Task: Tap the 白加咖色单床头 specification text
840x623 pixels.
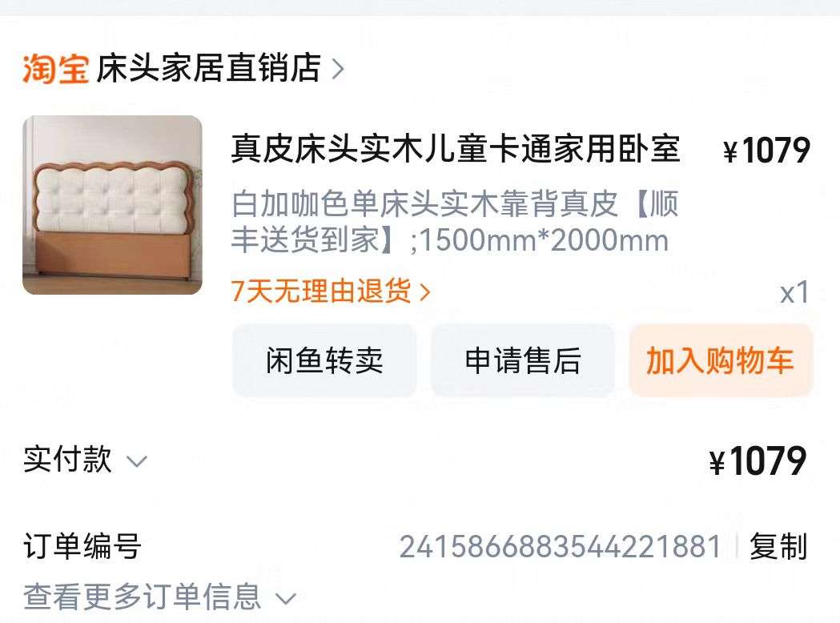Action: click(455, 221)
